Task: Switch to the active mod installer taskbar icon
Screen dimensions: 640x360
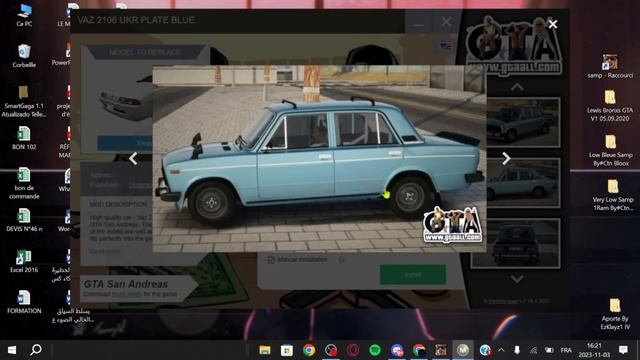Action: (462, 350)
